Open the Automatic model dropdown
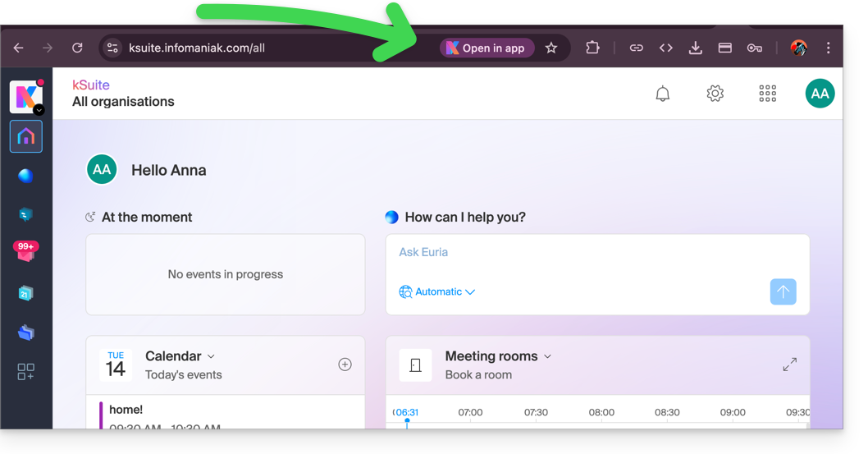This screenshot has height=454, width=868. (x=437, y=291)
